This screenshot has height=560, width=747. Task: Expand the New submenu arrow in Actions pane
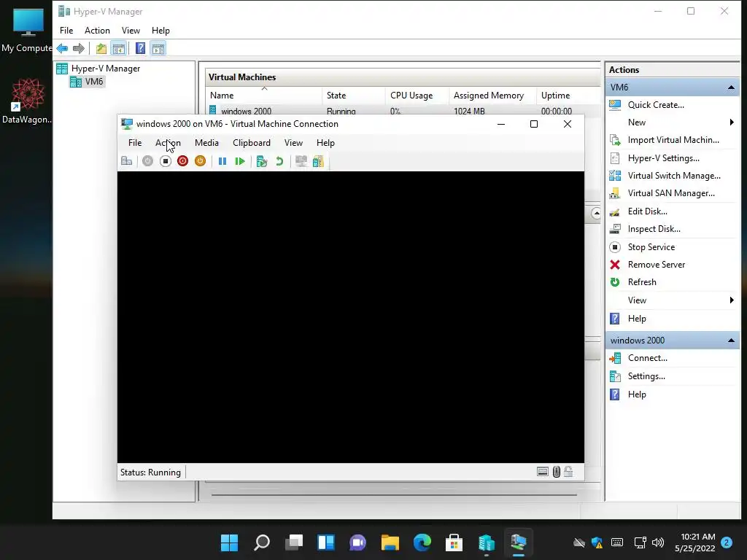[x=732, y=122]
